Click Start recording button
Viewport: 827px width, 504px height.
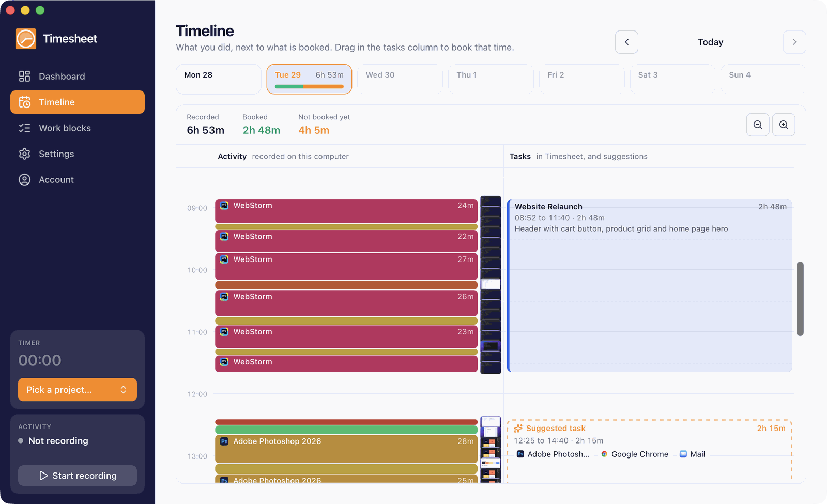pos(78,476)
